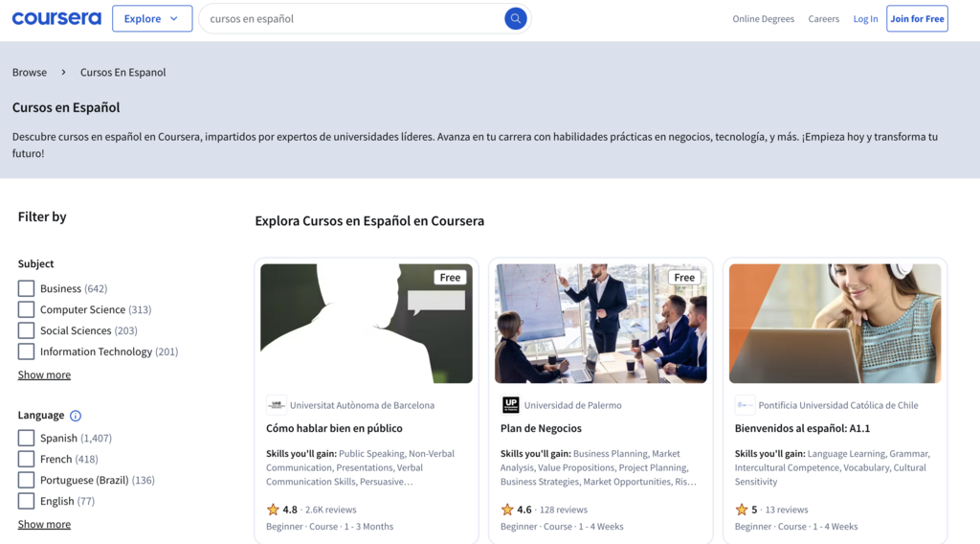Click the woman with headphones thumbnail
The height and width of the screenshot is (544, 980).
pos(835,324)
